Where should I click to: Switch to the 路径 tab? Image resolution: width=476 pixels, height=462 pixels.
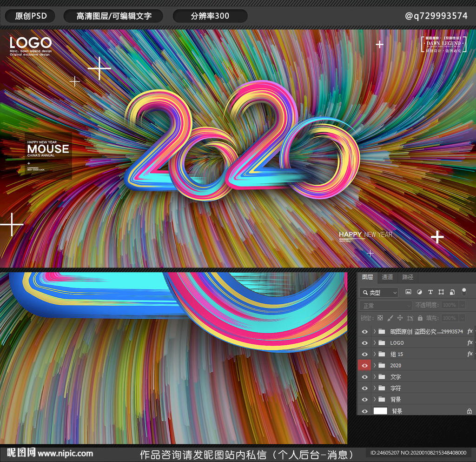point(408,277)
